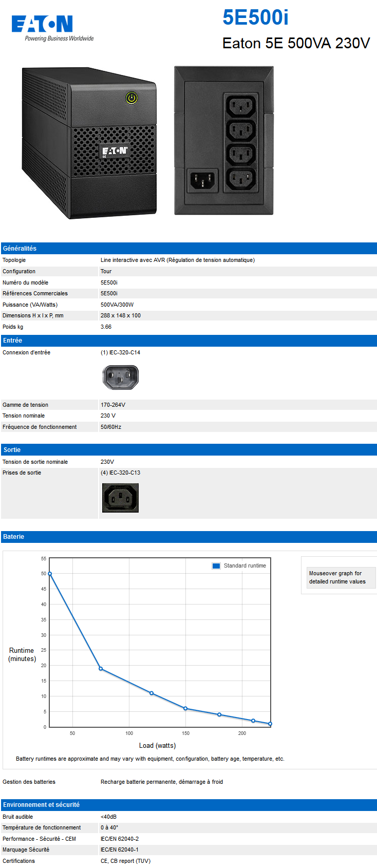
Task: Select the Environnement et sécurité header
Action: (x=189, y=805)
